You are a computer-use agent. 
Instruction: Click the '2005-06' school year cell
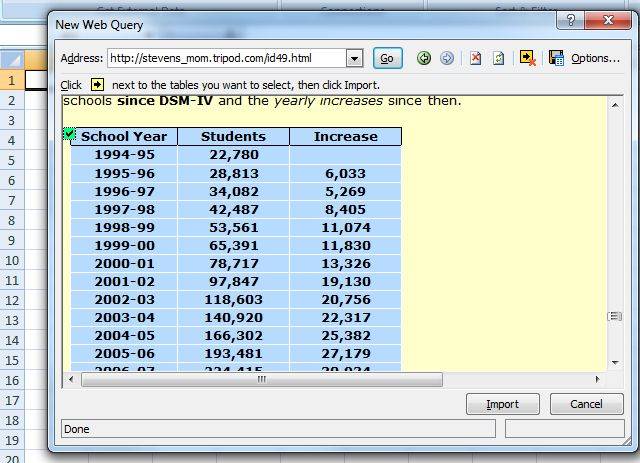tap(124, 353)
